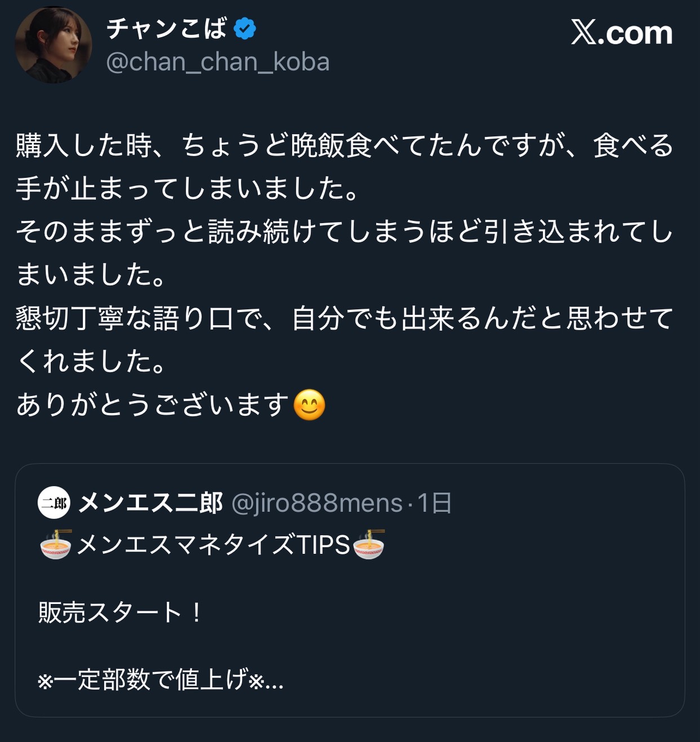
Task: Click the チャンこば profile avatar photo
Action: [53, 45]
